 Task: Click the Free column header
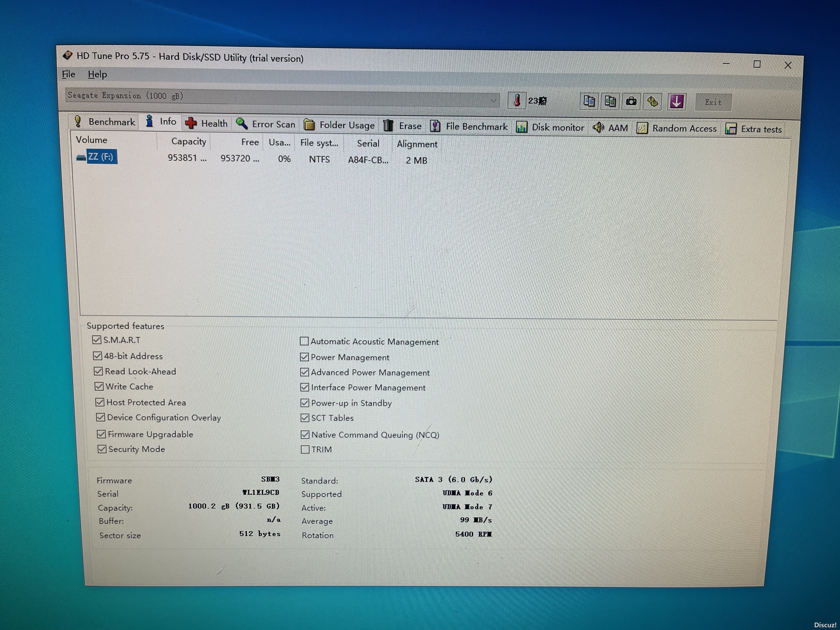250,142
